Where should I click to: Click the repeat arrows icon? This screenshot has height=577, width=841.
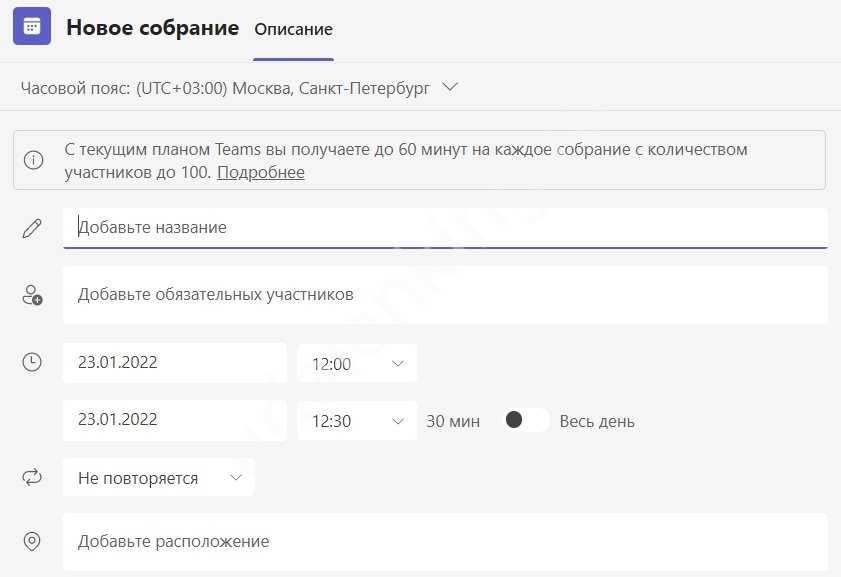tap(32, 478)
